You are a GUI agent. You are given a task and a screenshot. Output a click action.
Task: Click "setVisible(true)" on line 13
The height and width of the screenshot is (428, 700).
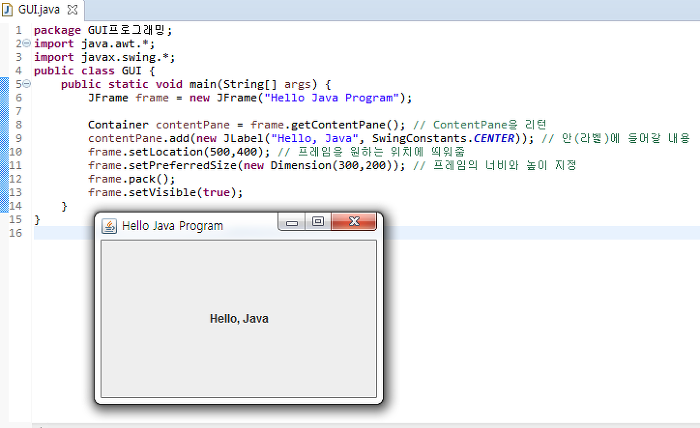[182, 192]
